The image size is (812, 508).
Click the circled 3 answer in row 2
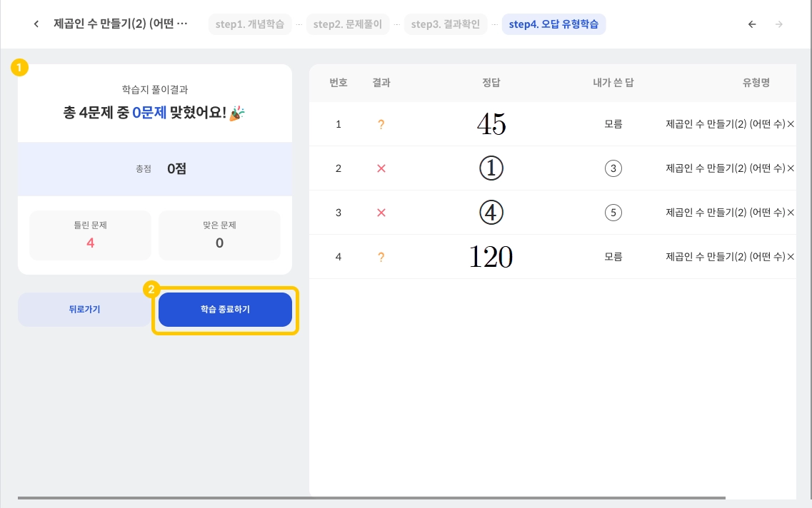613,168
